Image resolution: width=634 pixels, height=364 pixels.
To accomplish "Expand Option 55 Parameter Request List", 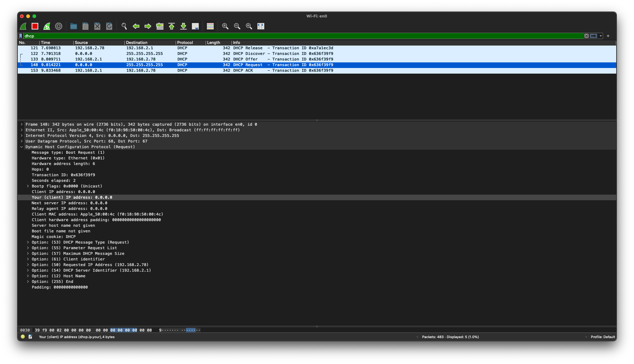I will [x=28, y=248].
